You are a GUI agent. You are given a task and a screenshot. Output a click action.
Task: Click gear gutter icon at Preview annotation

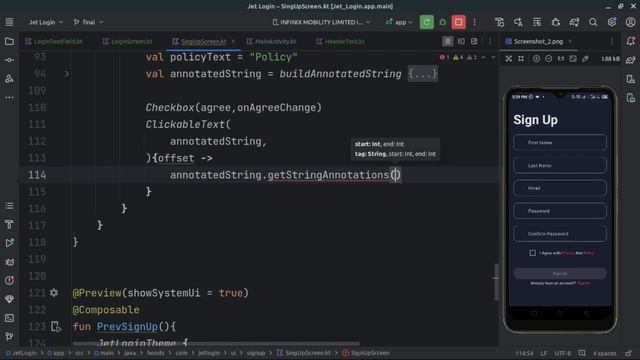point(54,292)
